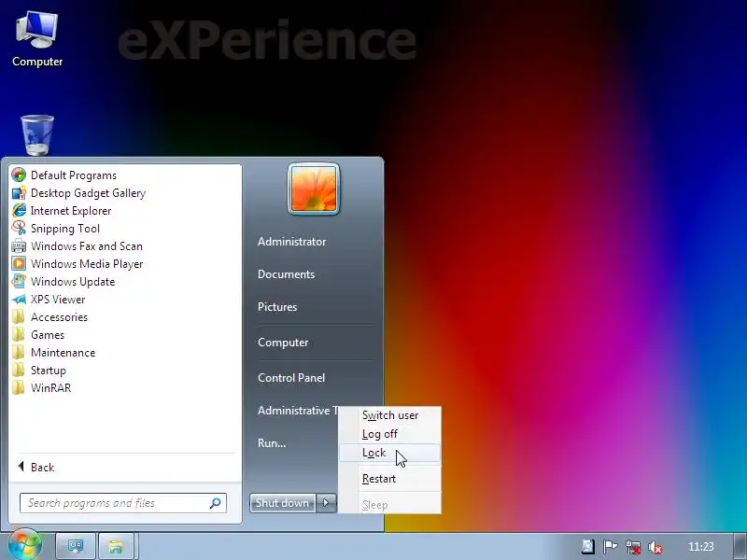This screenshot has height=560, width=747.
Task: Open the shut down options arrow
Action: 326,503
